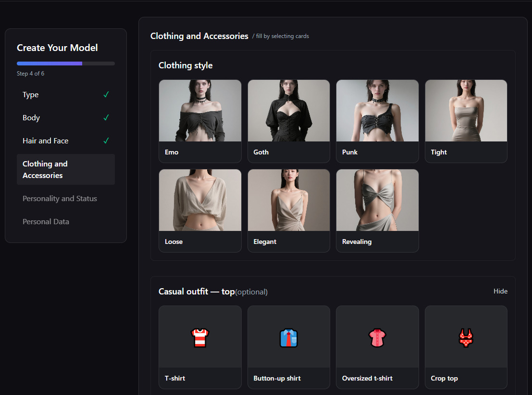This screenshot has width=532, height=395.
Task: Hide the Casual outfit top section
Action: pos(500,292)
